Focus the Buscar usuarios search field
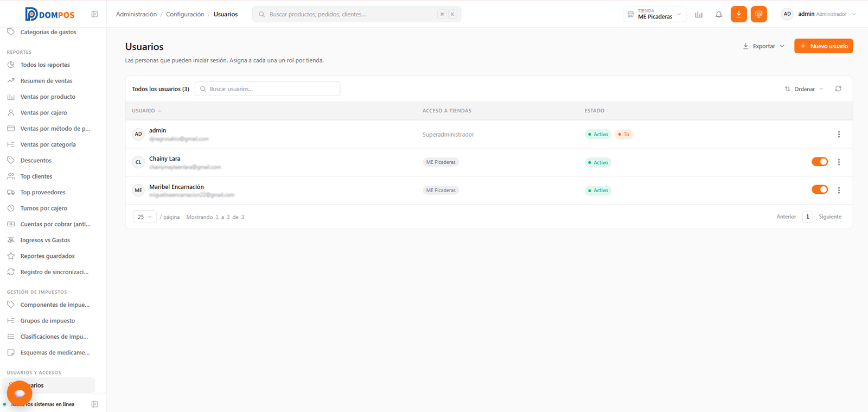Viewport: 868px width, 412px height. (x=267, y=89)
